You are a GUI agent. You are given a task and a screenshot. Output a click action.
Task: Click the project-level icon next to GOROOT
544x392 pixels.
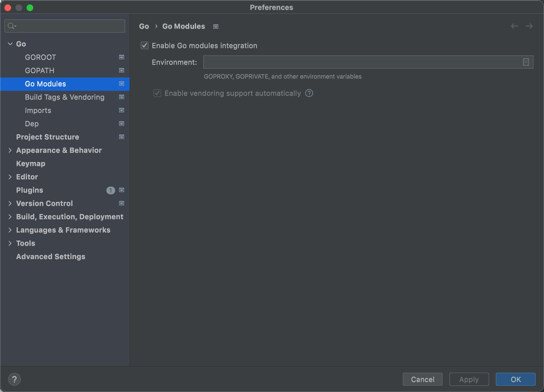(121, 57)
